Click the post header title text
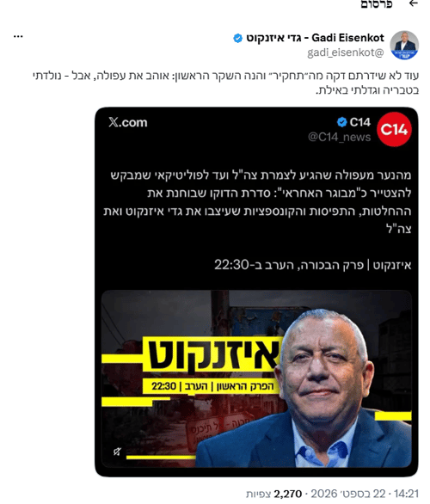Image resolution: width=430 pixels, height=504 pixels. 377,4
